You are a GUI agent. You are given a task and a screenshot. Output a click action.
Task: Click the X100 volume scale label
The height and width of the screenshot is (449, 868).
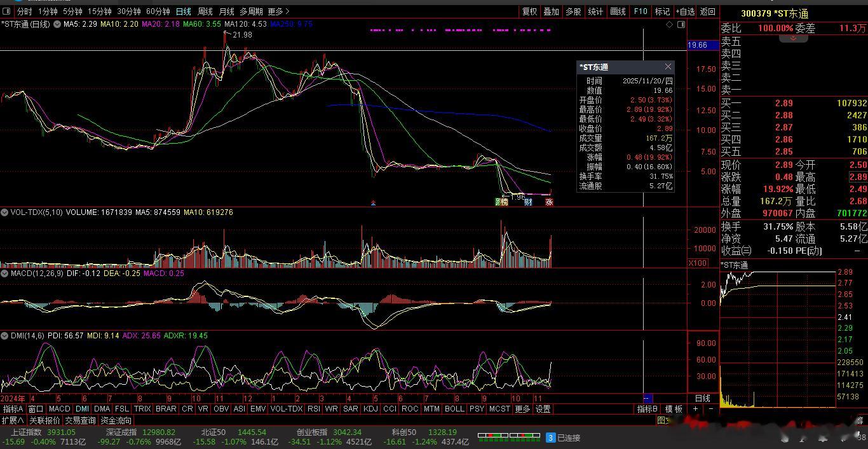click(x=698, y=263)
